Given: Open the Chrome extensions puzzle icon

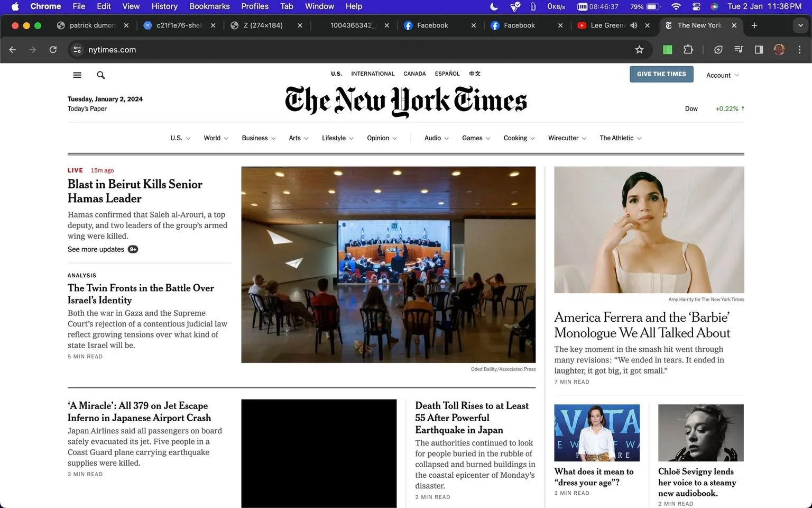Looking at the screenshot, I should tap(688, 50).
